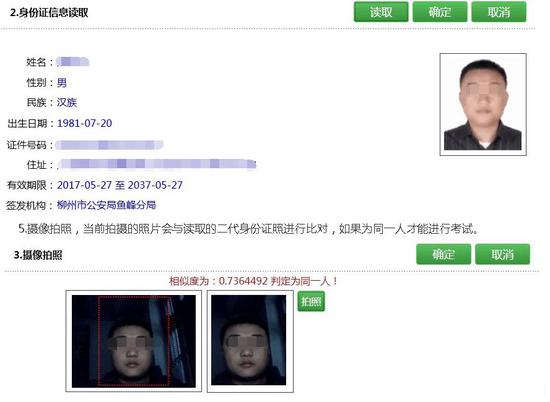Click the captured face snapshot image
The image size is (550, 402).
[250, 341]
